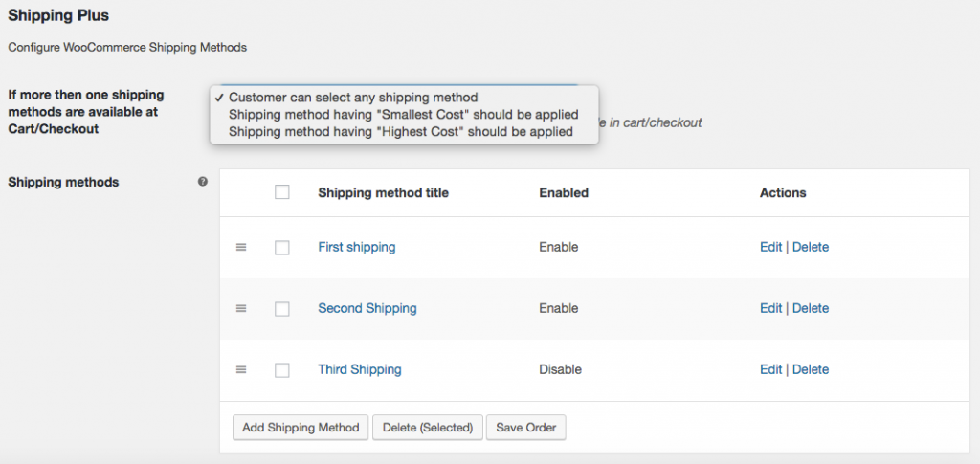This screenshot has width=980, height=464.
Task: Open the First shipping method link
Action: tap(357, 247)
